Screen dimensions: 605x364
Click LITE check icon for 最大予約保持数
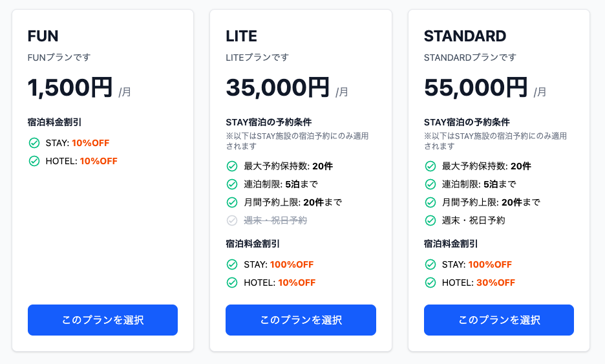tap(232, 166)
